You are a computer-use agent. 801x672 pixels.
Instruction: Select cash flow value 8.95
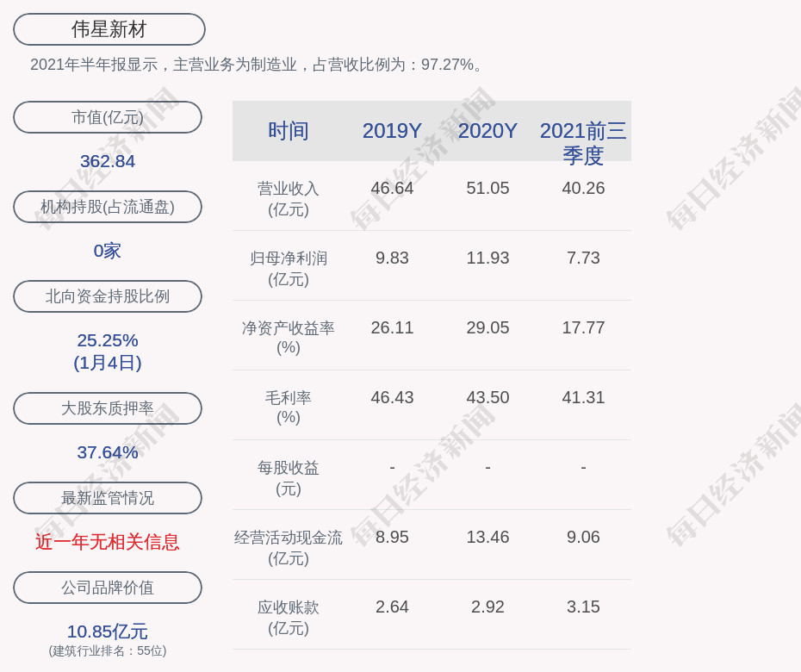[392, 537]
